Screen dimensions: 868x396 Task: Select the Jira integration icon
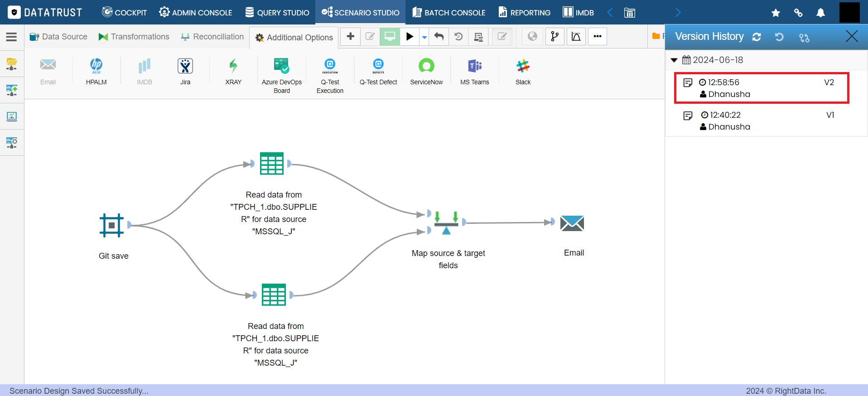tap(185, 67)
